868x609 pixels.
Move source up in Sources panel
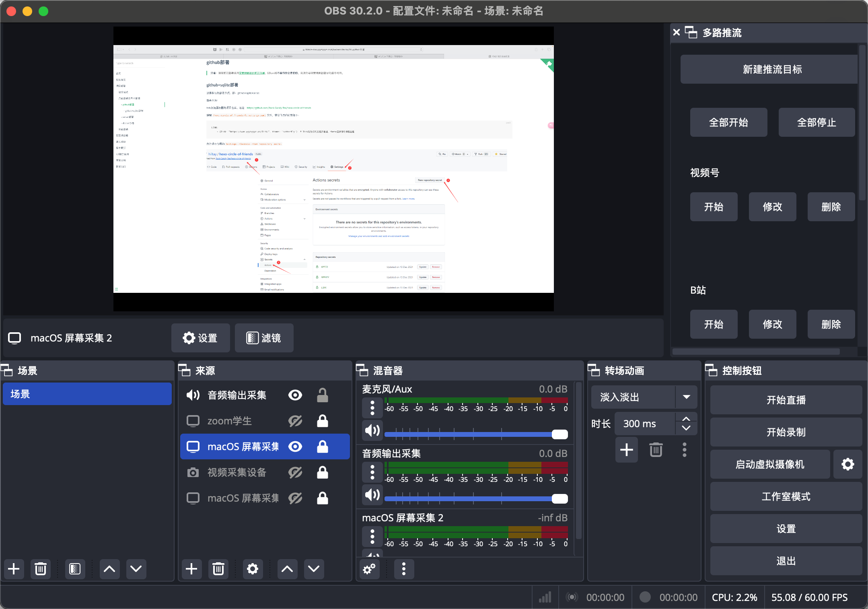[287, 569]
